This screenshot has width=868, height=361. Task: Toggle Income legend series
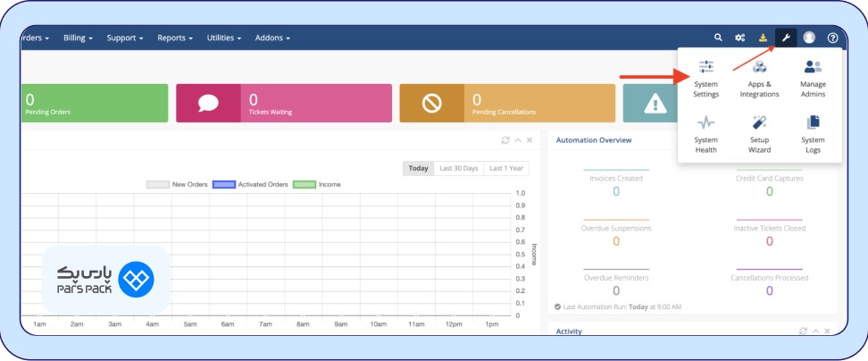[317, 184]
